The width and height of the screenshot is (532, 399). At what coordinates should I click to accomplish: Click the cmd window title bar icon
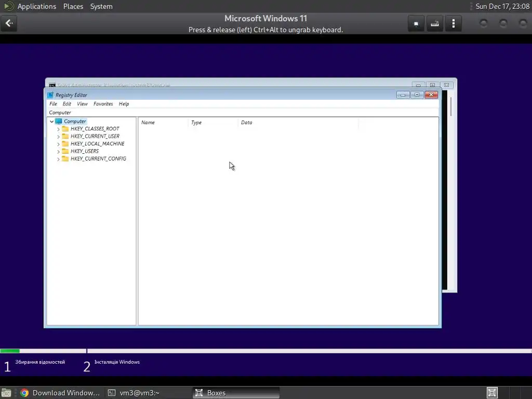52,85
